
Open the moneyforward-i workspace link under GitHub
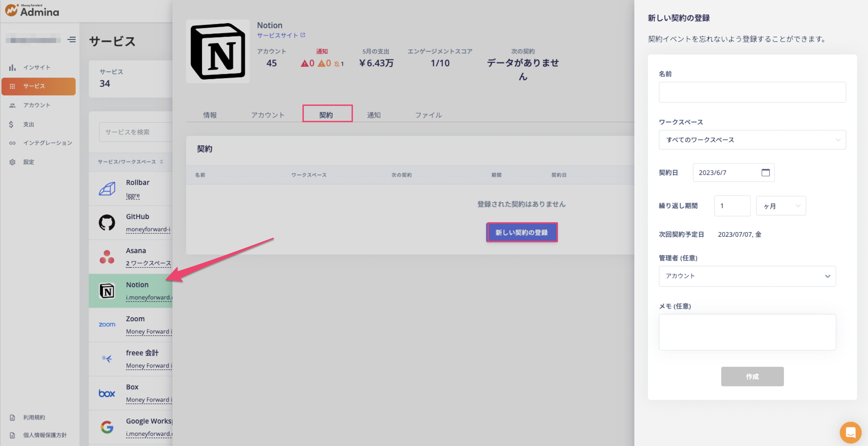tap(148, 229)
